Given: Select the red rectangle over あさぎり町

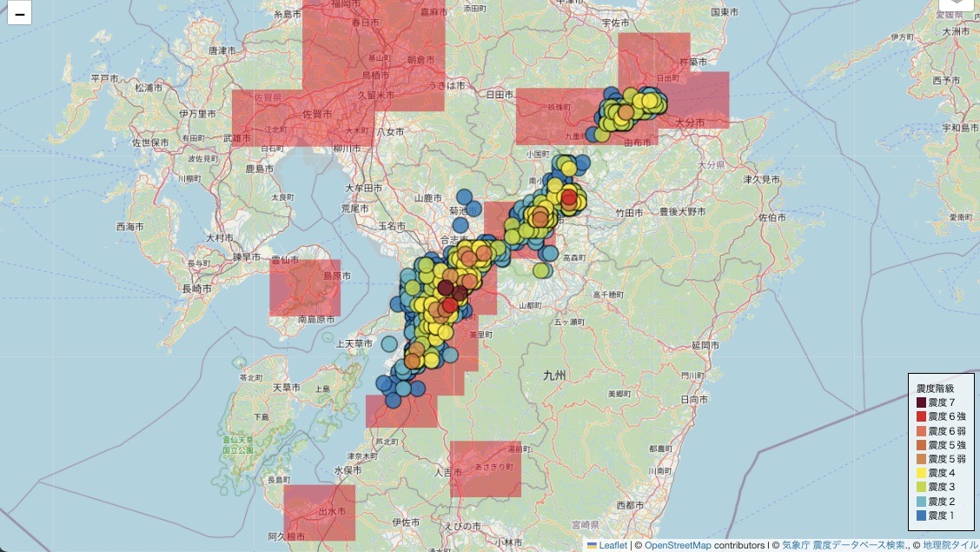Looking at the screenshot, I should 485,469.
